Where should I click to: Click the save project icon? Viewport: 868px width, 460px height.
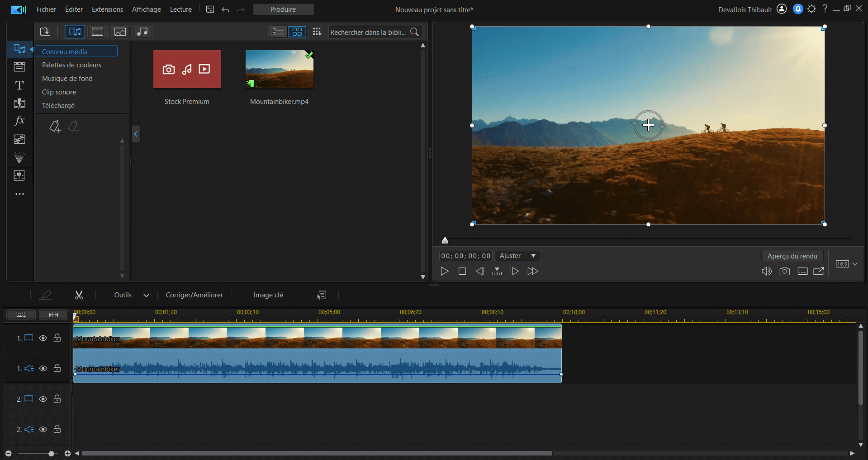pyautogui.click(x=210, y=9)
